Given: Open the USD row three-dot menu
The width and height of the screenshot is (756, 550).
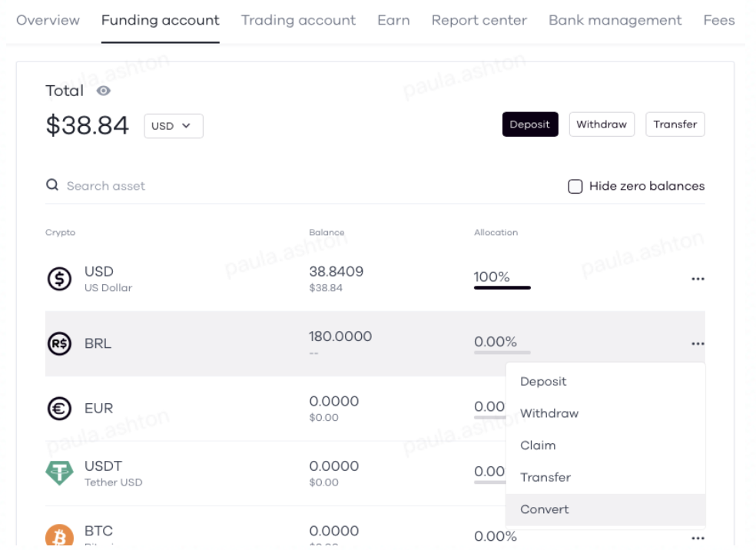Looking at the screenshot, I should (x=698, y=279).
